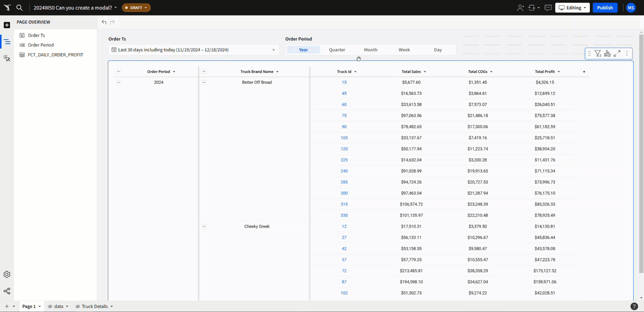This screenshot has height=312, width=644.
Task: Select the Quarter order period option
Action: click(x=337, y=50)
